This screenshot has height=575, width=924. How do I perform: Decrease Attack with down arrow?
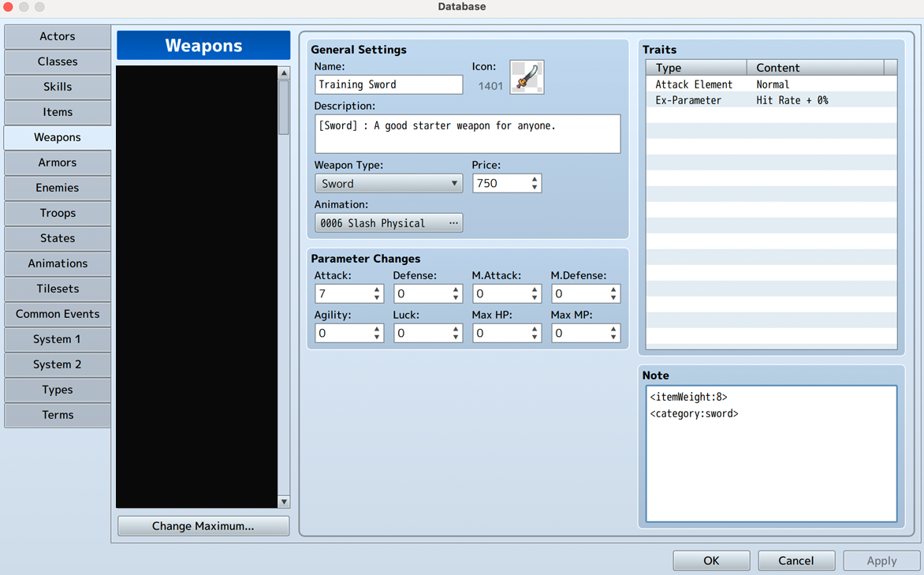(377, 298)
